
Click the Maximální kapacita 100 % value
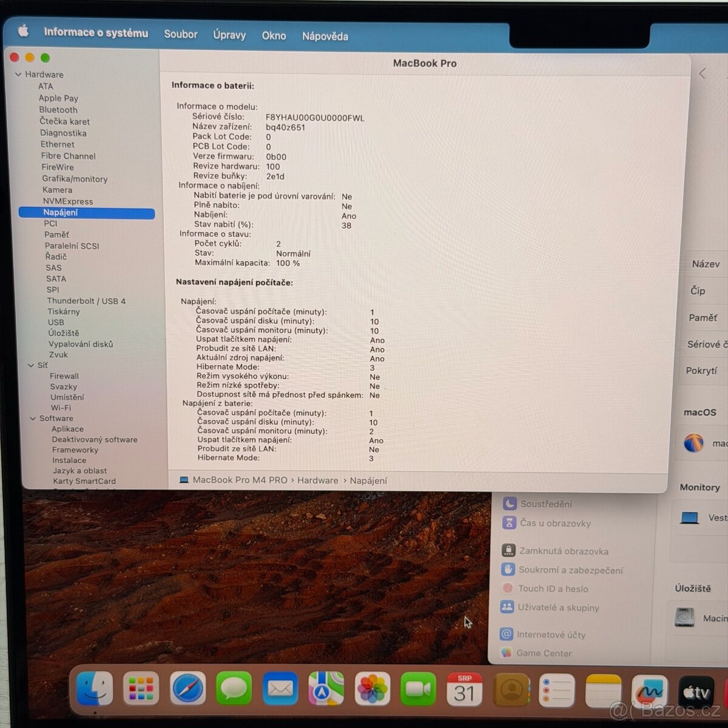pyautogui.click(x=288, y=263)
